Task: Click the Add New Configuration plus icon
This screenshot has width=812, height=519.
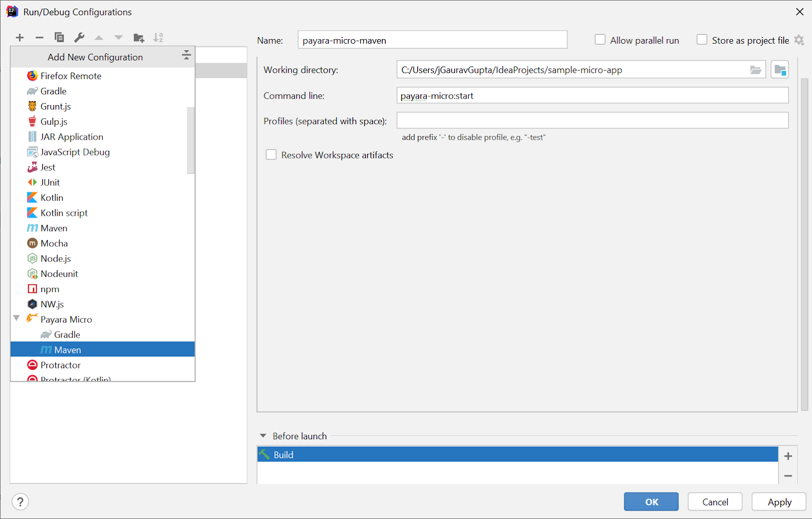Action: pos(20,38)
